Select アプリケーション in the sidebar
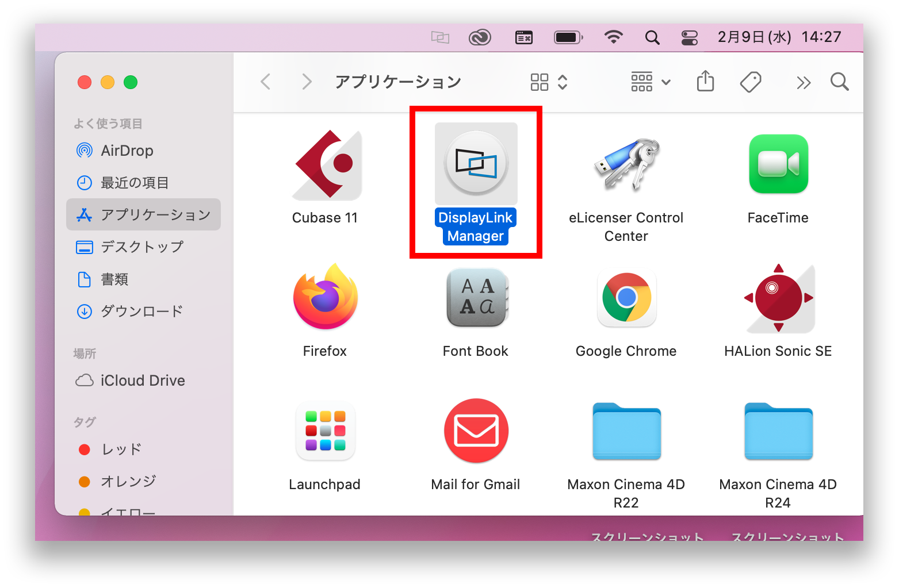This screenshot has width=899, height=588. [x=143, y=214]
